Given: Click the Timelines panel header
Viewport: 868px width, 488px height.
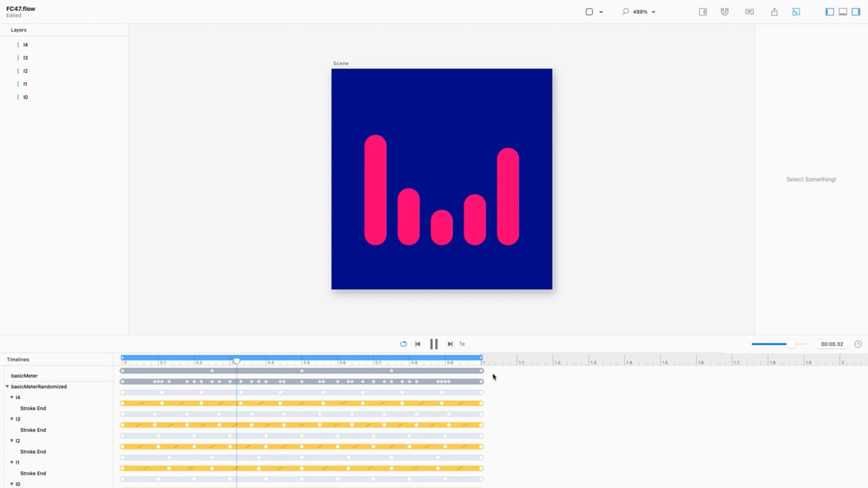Looking at the screenshot, I should [x=18, y=359].
